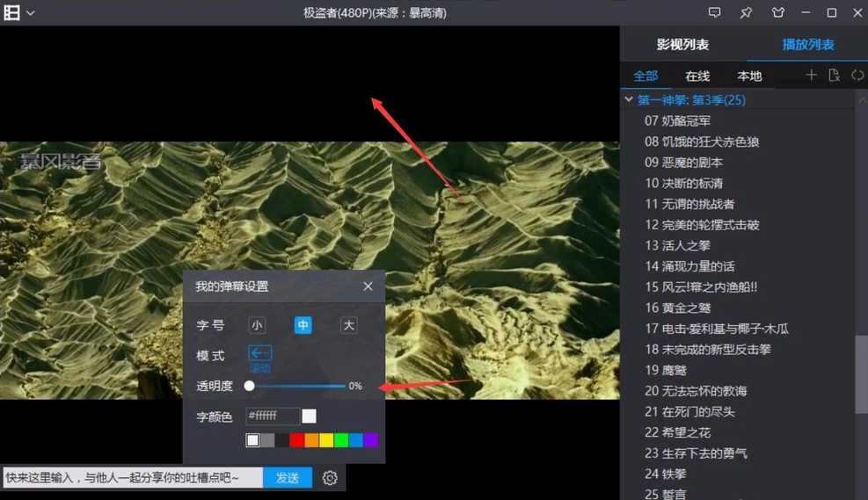Toggle the loop playback mode icon
Viewport: 868px width, 500px height.
857,76
